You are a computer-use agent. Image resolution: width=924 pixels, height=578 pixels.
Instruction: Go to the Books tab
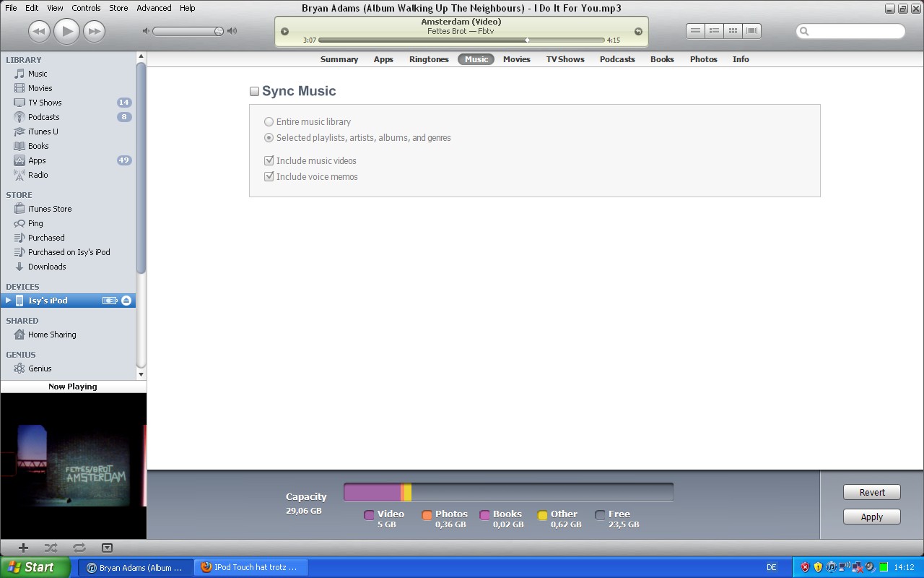[662, 59]
